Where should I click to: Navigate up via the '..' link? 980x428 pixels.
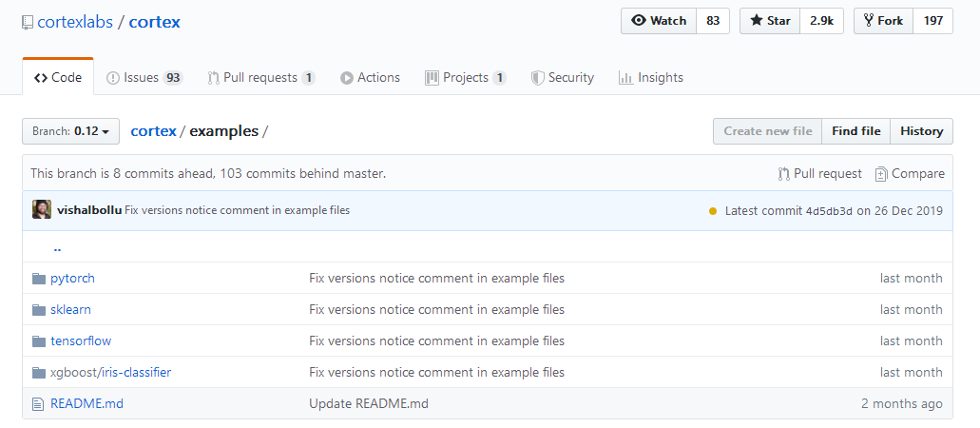tap(57, 247)
